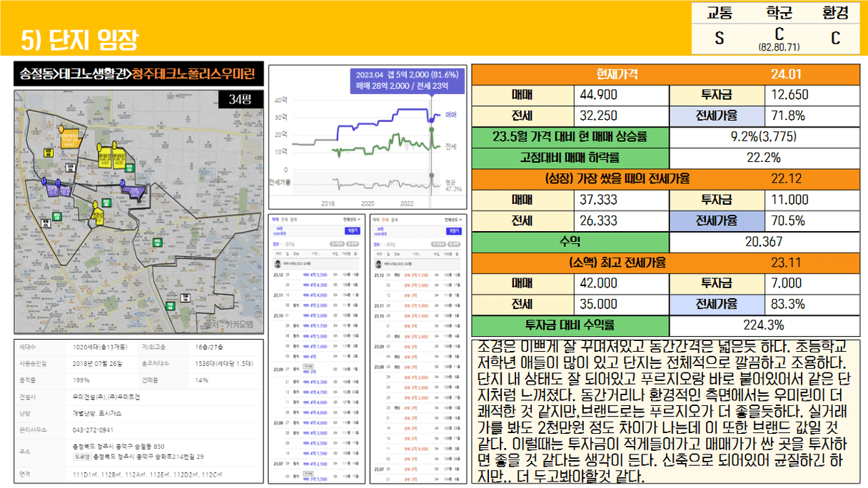This screenshot has width=868, height=488.
Task: Click the 32,250 전세 price cell
Action: pos(622,116)
